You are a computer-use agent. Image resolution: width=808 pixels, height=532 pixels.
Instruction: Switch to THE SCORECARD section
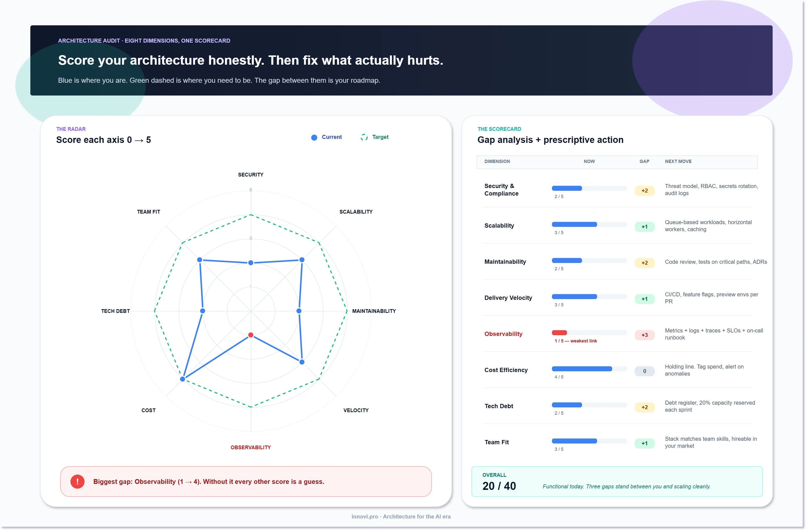pyautogui.click(x=499, y=129)
